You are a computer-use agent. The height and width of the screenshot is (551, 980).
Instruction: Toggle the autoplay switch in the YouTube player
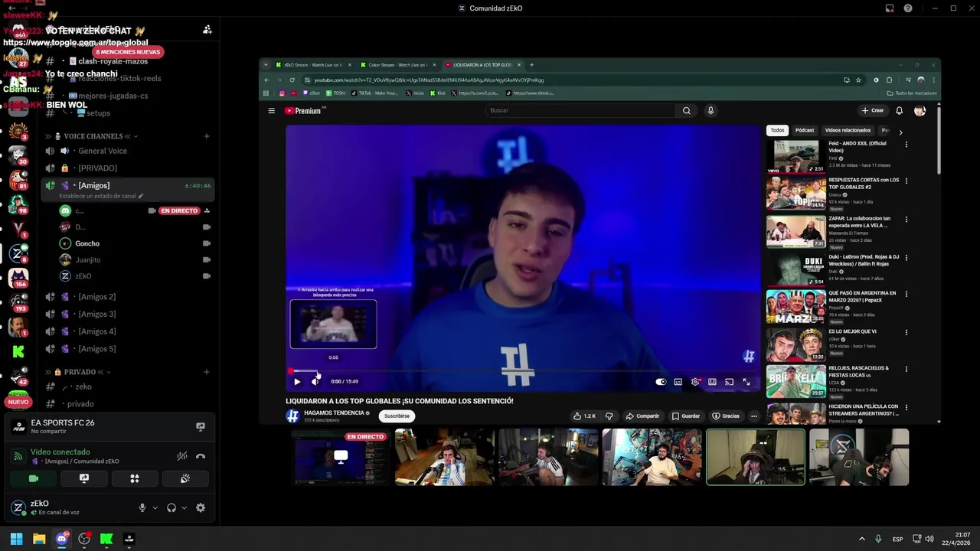coord(661,381)
